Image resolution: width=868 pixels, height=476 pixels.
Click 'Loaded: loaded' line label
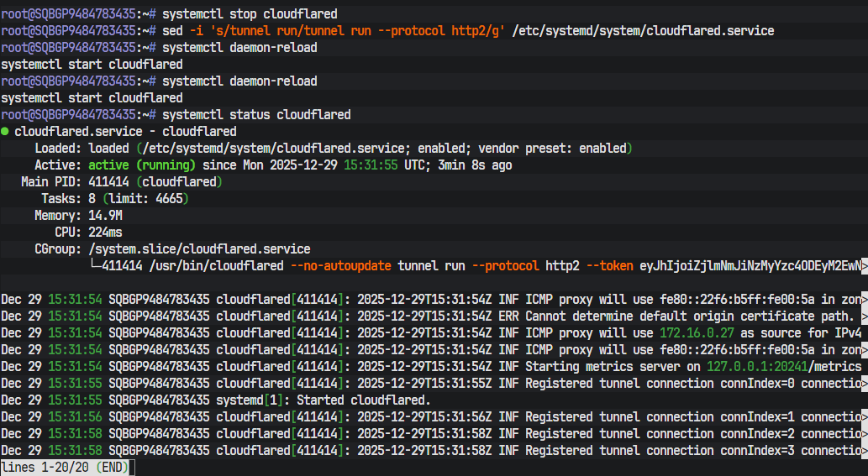point(82,148)
